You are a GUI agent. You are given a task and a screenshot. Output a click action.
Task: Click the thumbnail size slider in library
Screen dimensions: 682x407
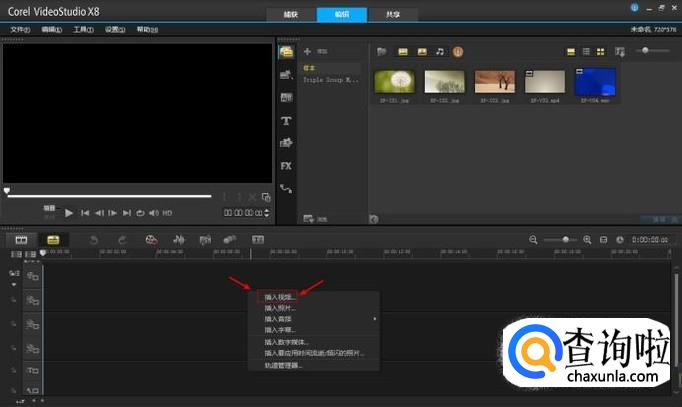646,51
